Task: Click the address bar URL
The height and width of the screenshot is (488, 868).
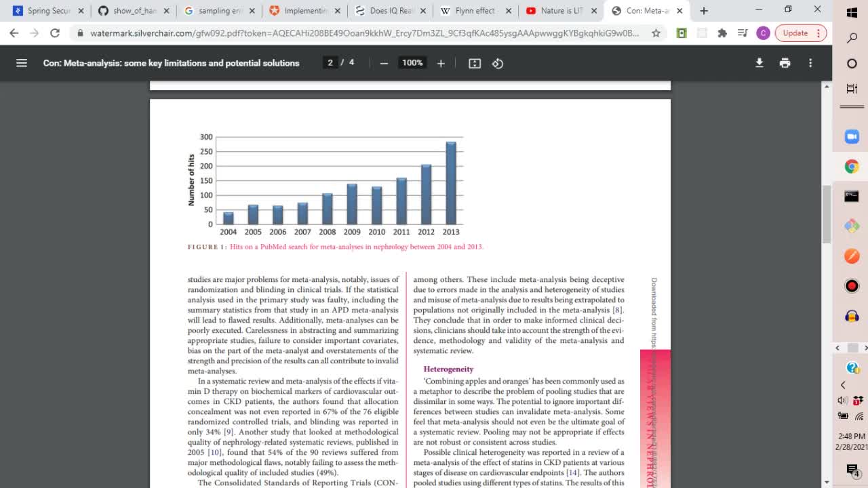Action: coord(364,33)
